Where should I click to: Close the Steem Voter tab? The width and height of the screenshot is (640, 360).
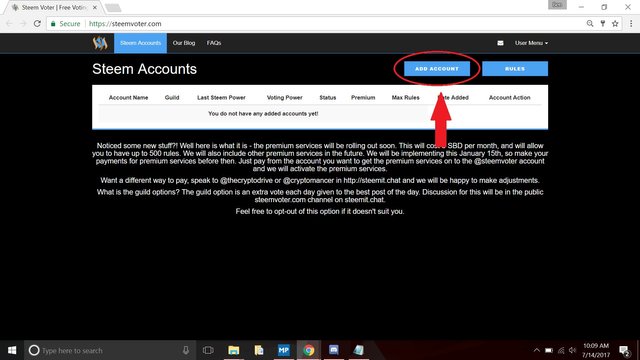95,7
